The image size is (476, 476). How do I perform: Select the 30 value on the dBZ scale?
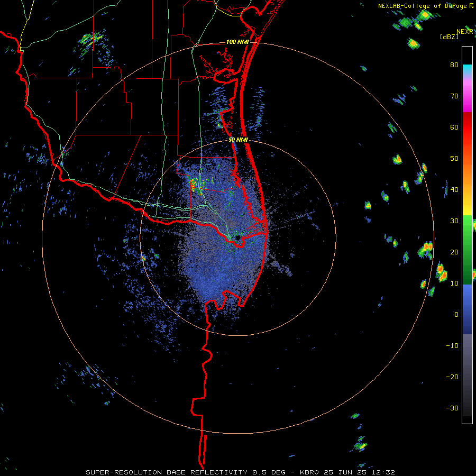[454, 221]
